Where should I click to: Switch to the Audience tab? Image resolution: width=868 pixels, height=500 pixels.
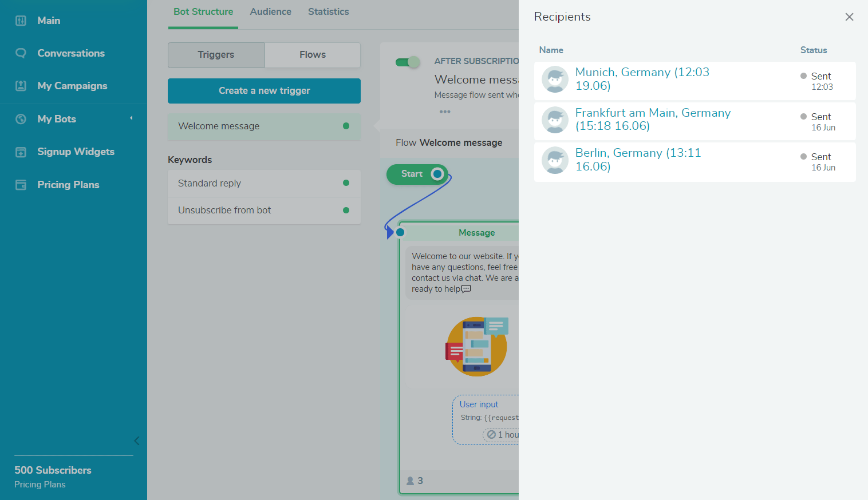click(x=270, y=11)
